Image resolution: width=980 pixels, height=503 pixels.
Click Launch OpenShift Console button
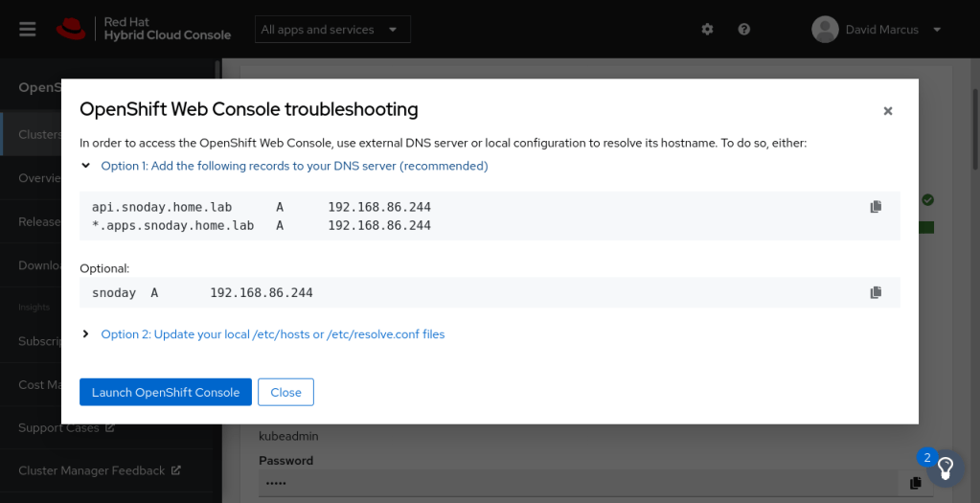coord(166,392)
